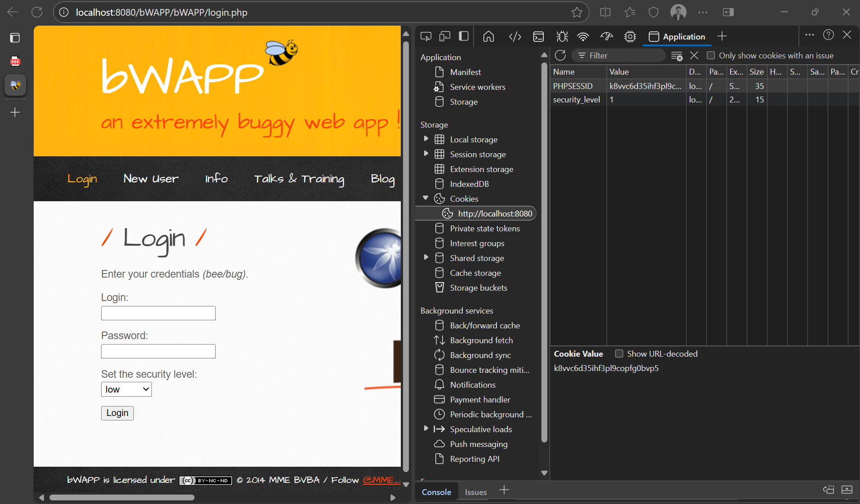Open the Network panel wifi icon
The image size is (860, 504).
point(583,36)
